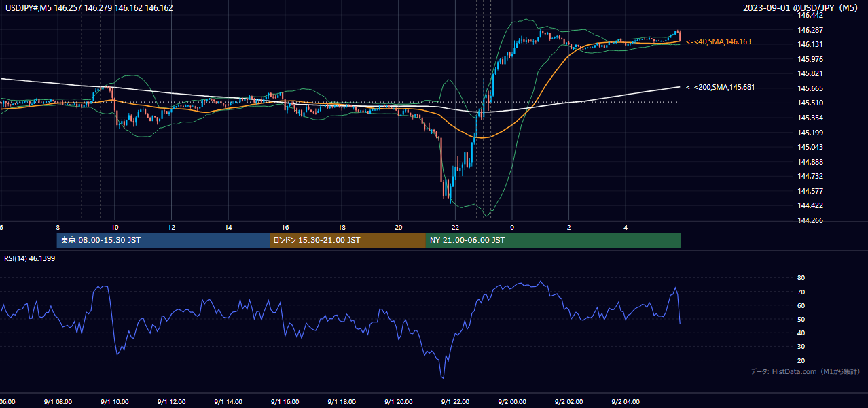868x408 pixels.
Task: Click the 'RSI(14) 46.1399' indicator label
Action: [x=30, y=258]
